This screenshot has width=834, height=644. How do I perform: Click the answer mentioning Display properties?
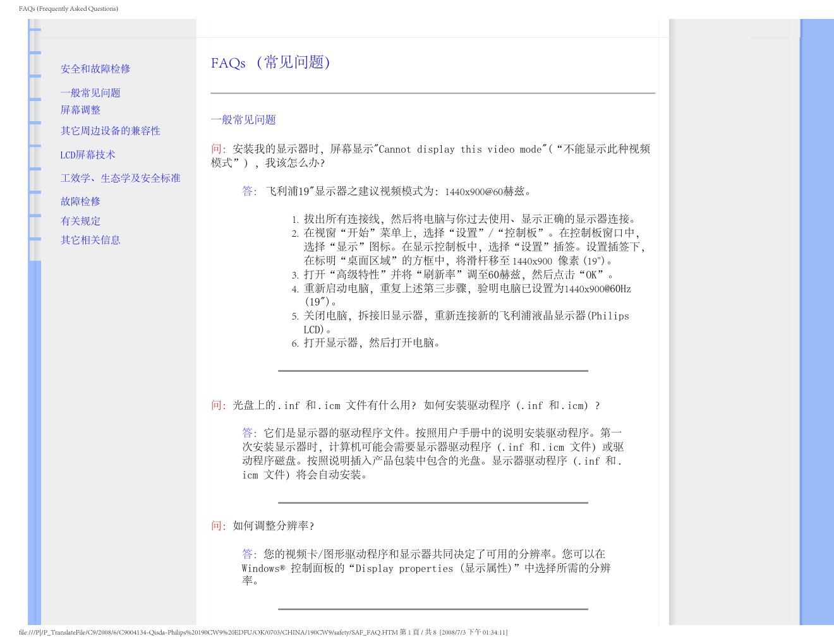(426, 567)
